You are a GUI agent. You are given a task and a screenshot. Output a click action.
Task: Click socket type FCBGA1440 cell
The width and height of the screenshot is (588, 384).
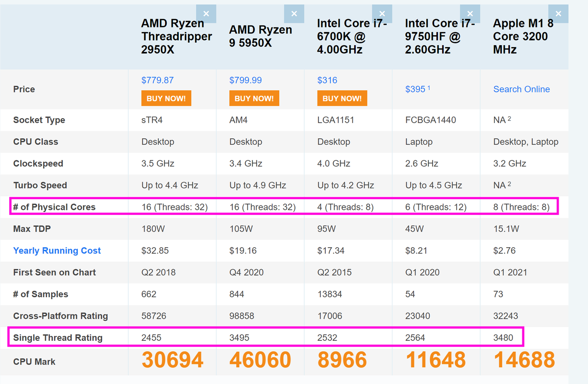(431, 120)
